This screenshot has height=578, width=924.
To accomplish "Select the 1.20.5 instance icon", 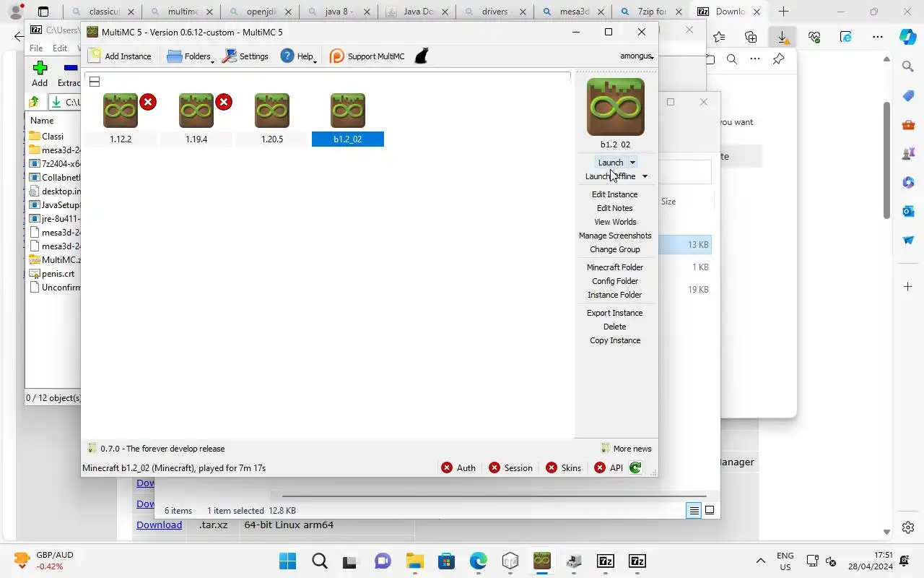I will [x=272, y=111].
